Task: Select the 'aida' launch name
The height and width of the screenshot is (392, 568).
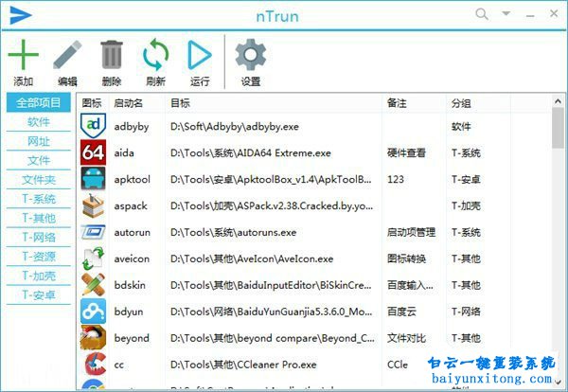Action: tap(124, 152)
